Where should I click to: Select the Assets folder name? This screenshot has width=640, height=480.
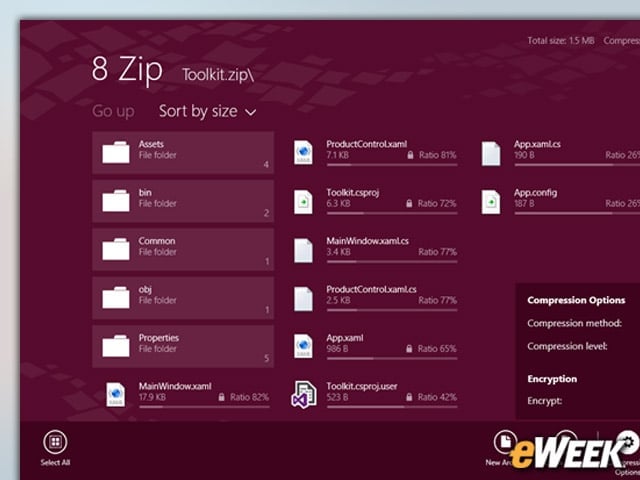[x=151, y=144]
